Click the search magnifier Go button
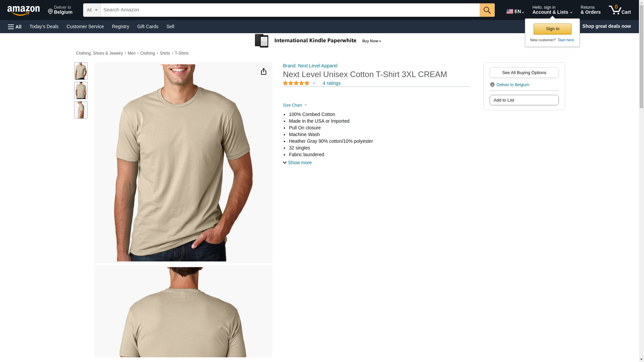This screenshot has height=362, width=644. [487, 10]
